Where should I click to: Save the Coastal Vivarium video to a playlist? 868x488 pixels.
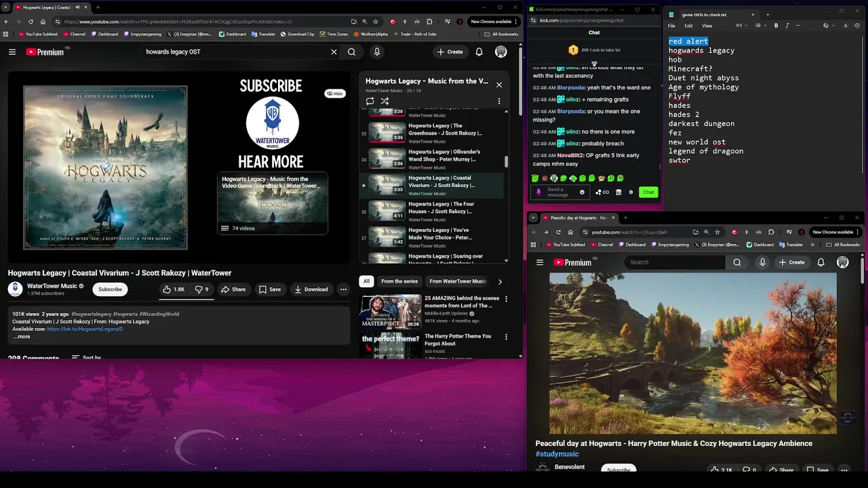269,289
